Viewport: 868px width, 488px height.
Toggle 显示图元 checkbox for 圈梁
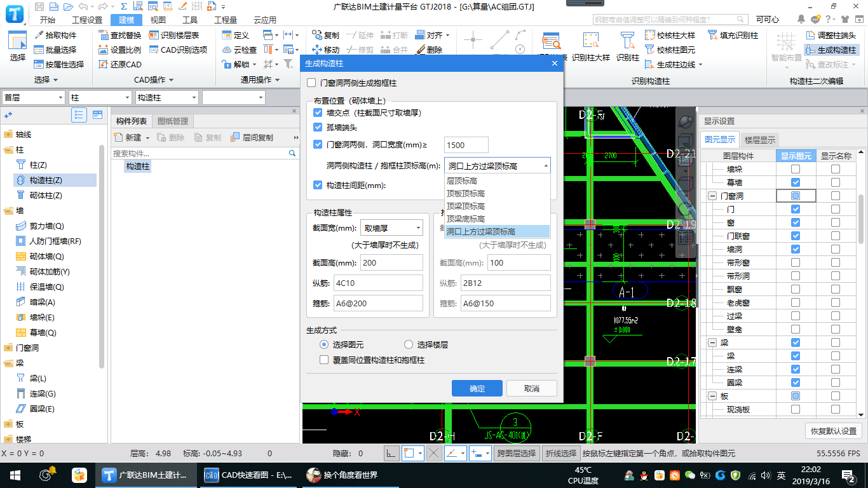[x=795, y=383]
